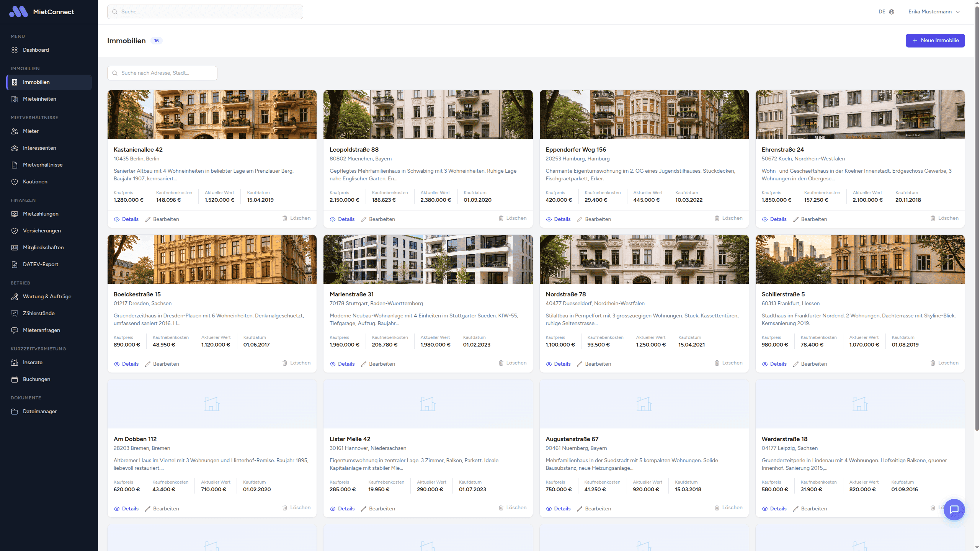The height and width of the screenshot is (551, 980).
Task: Click the 16 count badge beside Immobilien
Action: coord(157,41)
